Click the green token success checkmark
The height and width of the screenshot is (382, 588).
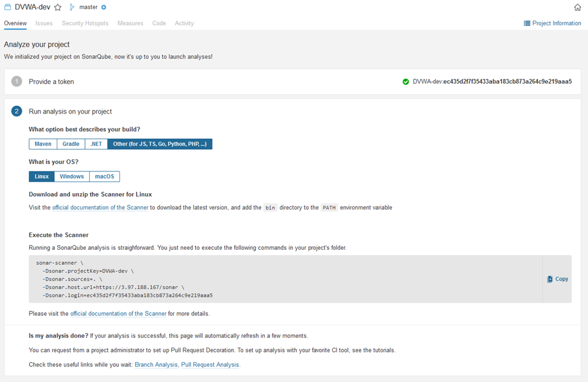point(406,81)
